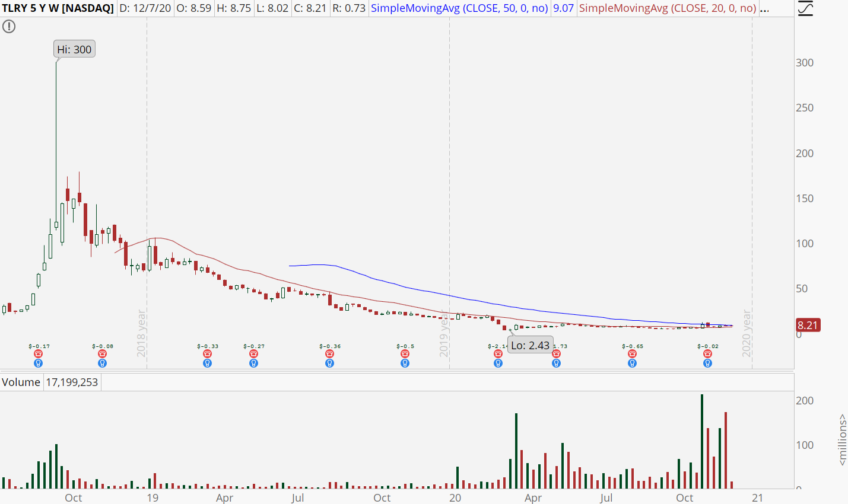Click the red earnings phone icon under $-0.65
848x504 pixels.
coord(632,354)
